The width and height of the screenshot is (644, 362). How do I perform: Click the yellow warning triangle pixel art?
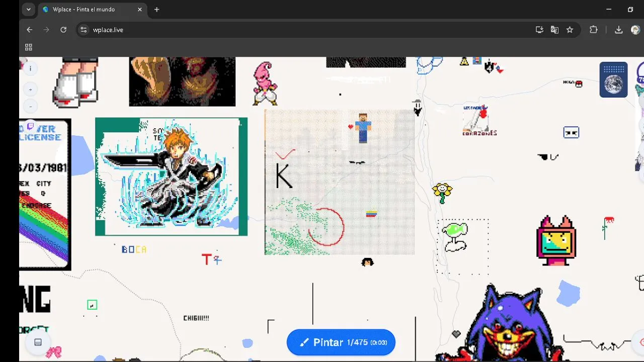pyautogui.click(x=464, y=61)
